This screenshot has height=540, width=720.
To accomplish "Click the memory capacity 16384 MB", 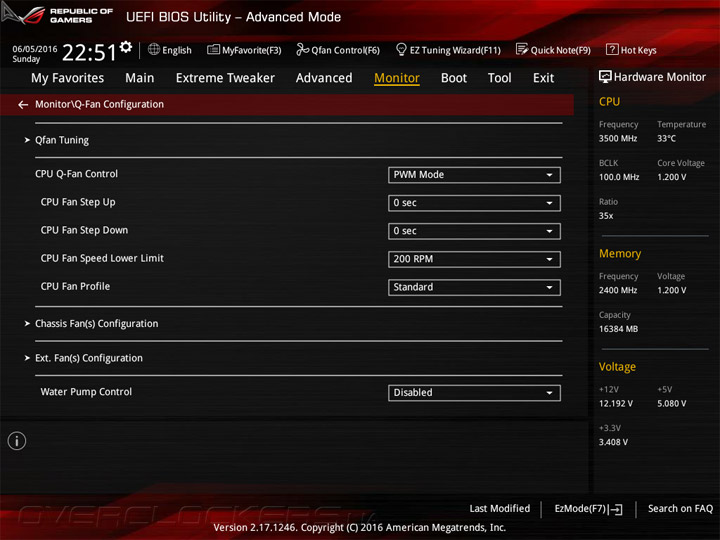I will pos(618,329).
